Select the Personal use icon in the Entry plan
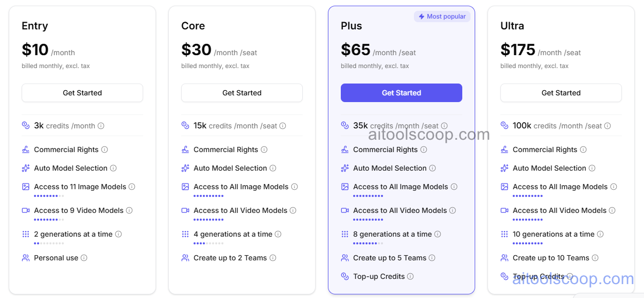The width and height of the screenshot is (644, 298). point(26,258)
